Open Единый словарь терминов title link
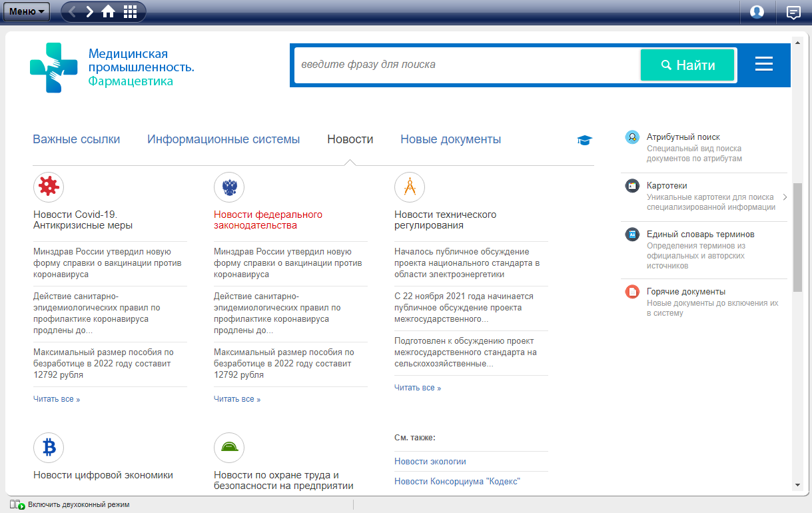 tap(701, 234)
